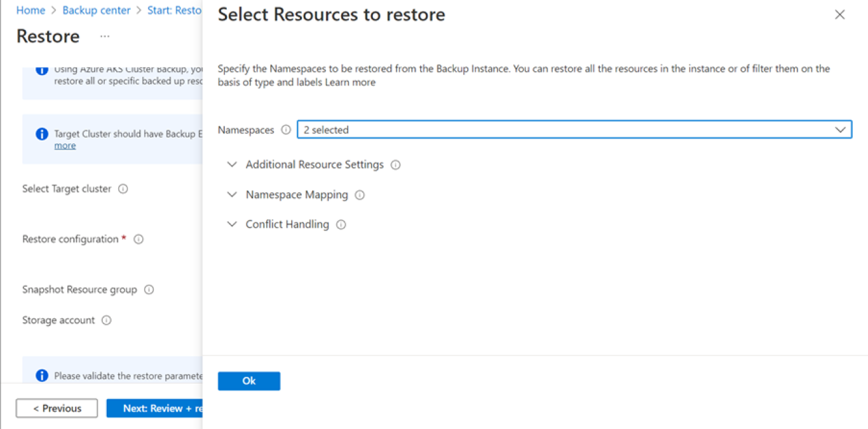Image resolution: width=868 pixels, height=429 pixels.
Task: Click info icon next to Additional Resource Settings
Action: 395,164
